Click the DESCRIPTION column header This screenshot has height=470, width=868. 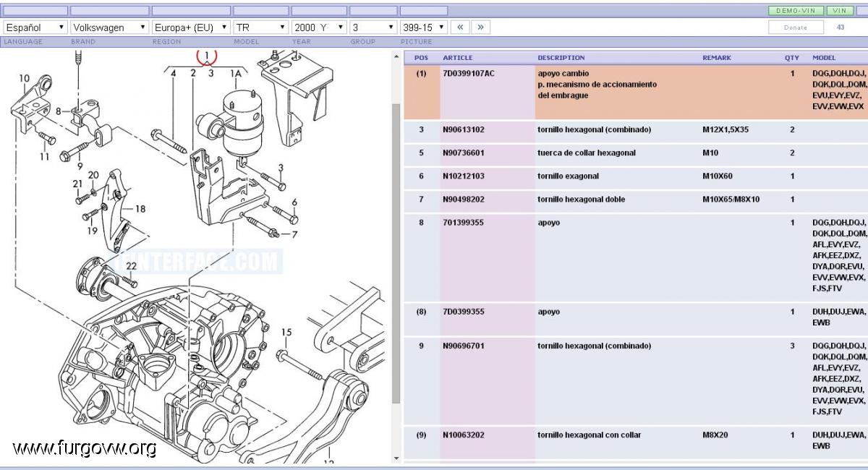(561, 58)
